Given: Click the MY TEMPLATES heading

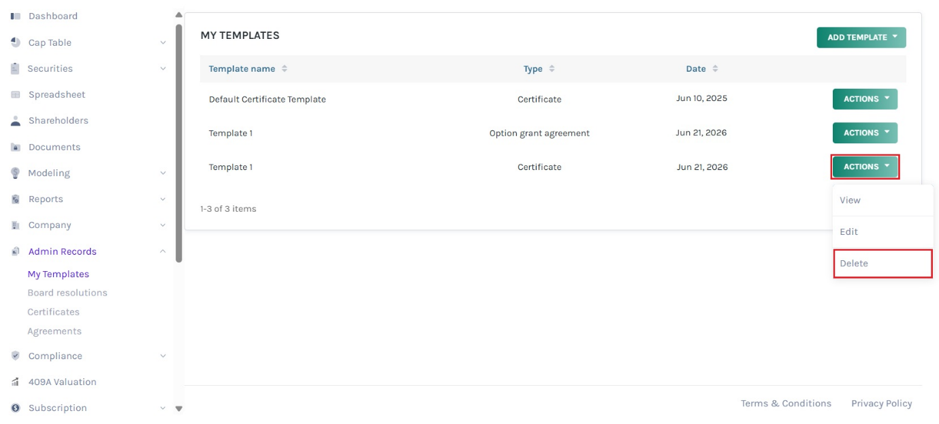Looking at the screenshot, I should pyautogui.click(x=240, y=35).
